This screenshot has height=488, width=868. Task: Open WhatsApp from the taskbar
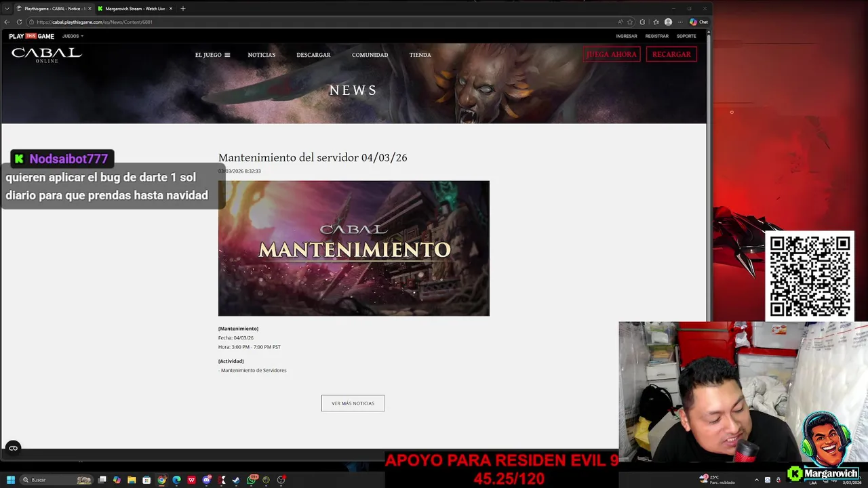[252, 480]
